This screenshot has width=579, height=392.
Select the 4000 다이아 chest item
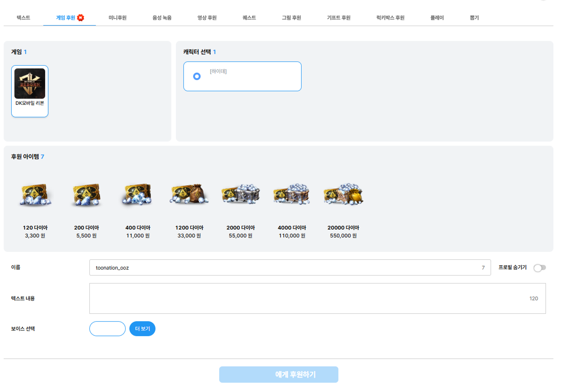coord(292,194)
